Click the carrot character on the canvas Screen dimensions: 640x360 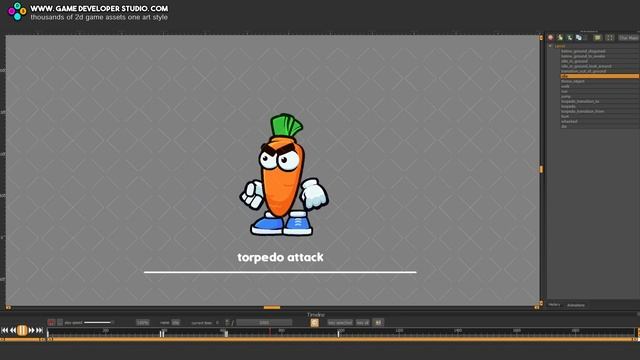coord(284,175)
